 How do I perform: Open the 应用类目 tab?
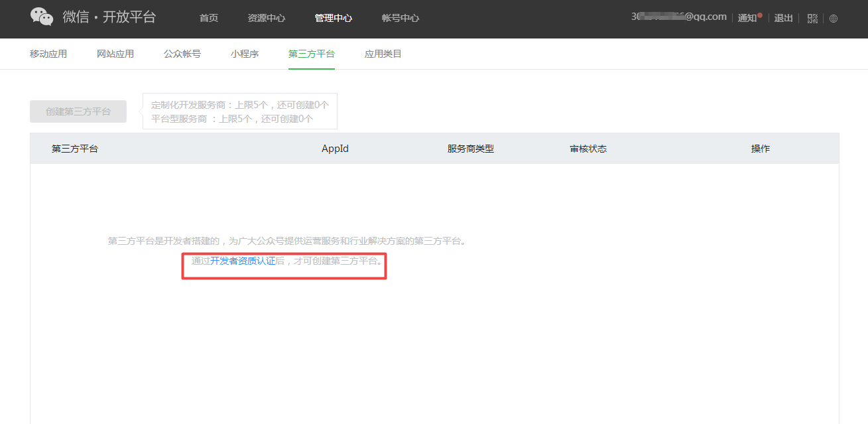(383, 54)
